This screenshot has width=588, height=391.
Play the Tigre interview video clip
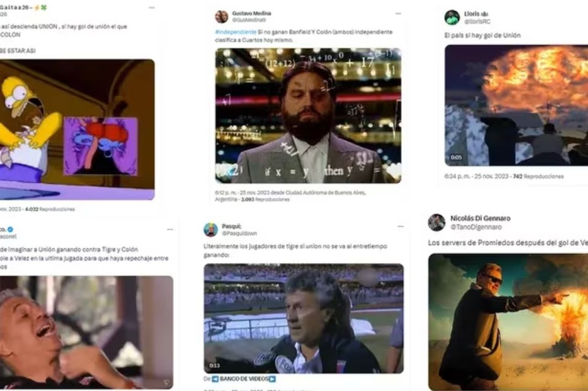pyautogui.click(x=304, y=319)
